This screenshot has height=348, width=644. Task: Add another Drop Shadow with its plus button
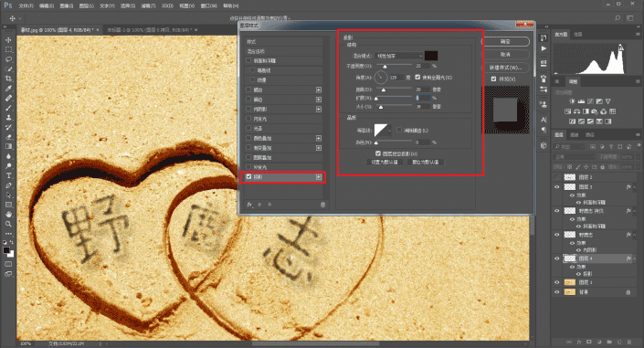click(319, 177)
